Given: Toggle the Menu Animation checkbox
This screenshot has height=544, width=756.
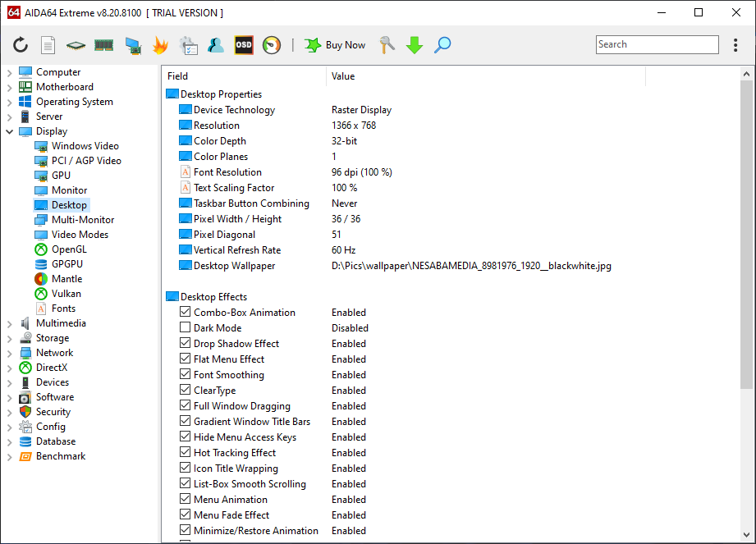Looking at the screenshot, I should coord(185,500).
